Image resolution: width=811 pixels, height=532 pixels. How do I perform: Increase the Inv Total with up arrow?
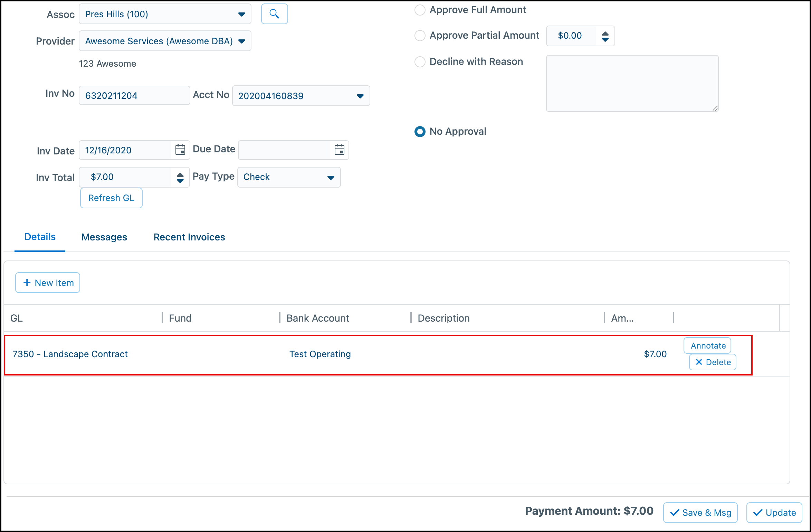click(x=180, y=174)
